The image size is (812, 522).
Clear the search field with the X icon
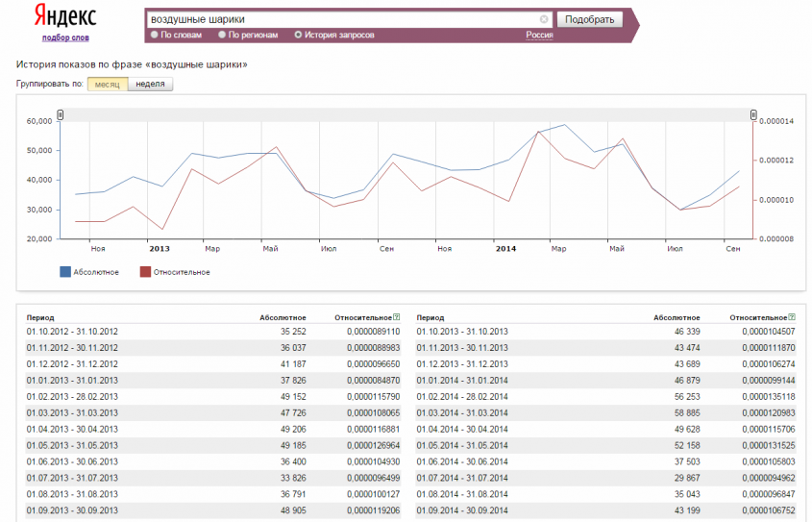[x=544, y=19]
